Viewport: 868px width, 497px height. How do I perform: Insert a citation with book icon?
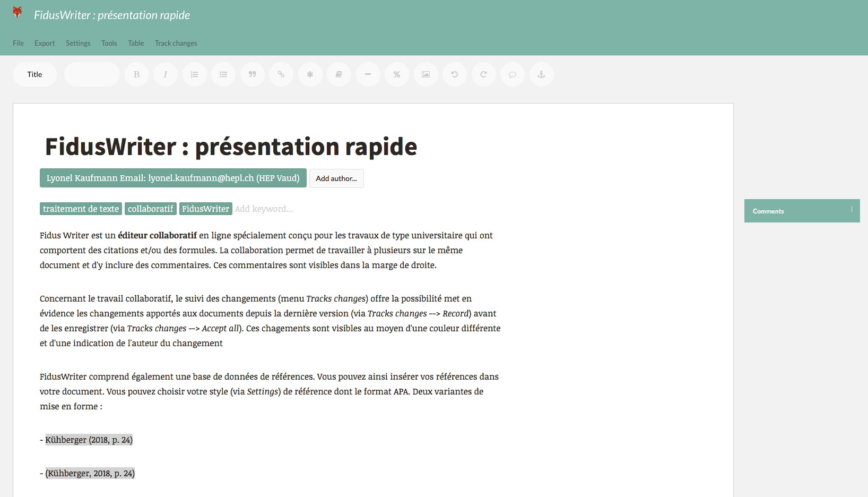339,74
